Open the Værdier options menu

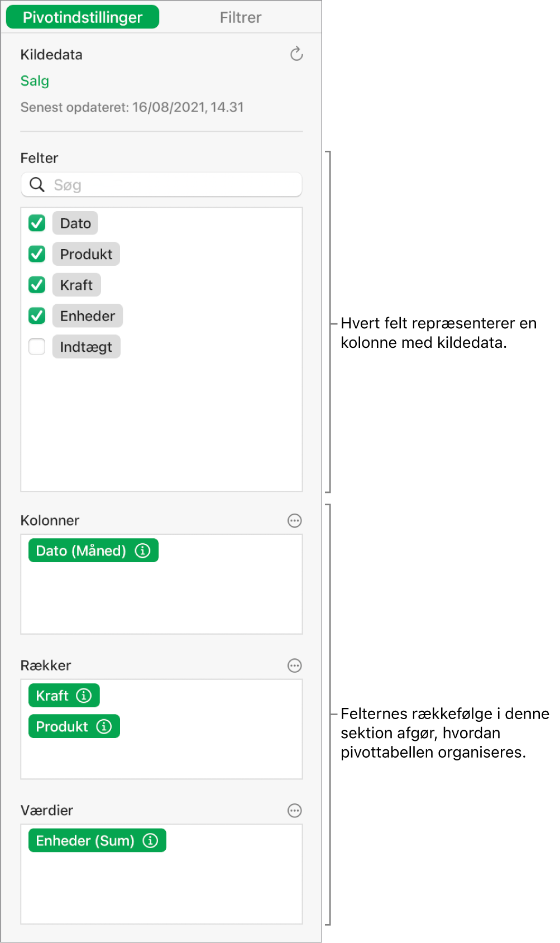(294, 810)
